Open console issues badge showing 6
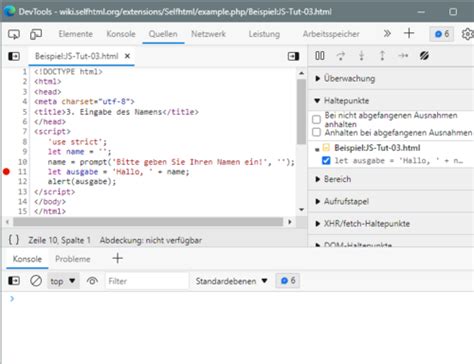The height and width of the screenshot is (364, 474). (x=288, y=281)
